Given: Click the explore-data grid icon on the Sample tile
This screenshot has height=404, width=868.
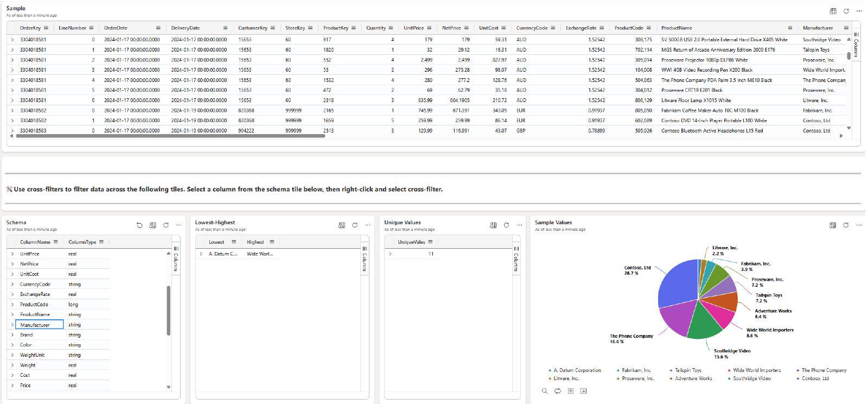Looking at the screenshot, I should point(833,11).
